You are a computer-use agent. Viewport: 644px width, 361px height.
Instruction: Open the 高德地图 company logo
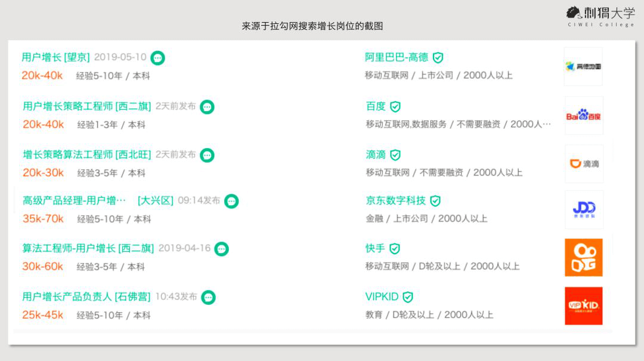point(583,67)
